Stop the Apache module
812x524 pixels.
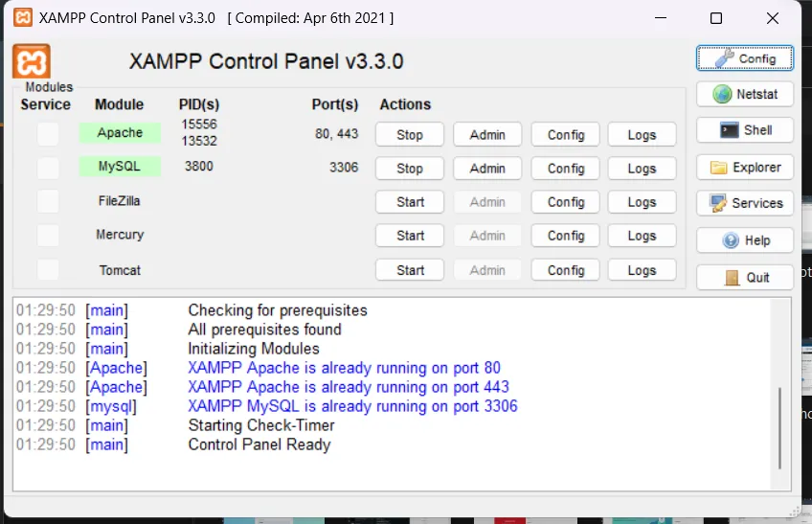[x=410, y=135]
